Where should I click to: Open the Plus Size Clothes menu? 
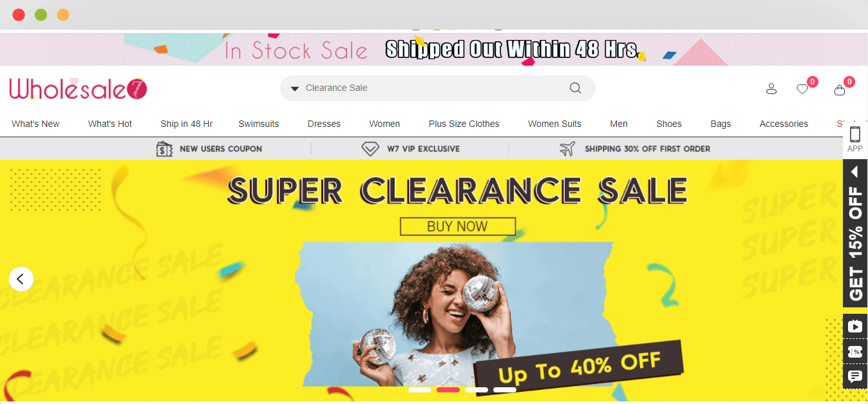tap(464, 124)
